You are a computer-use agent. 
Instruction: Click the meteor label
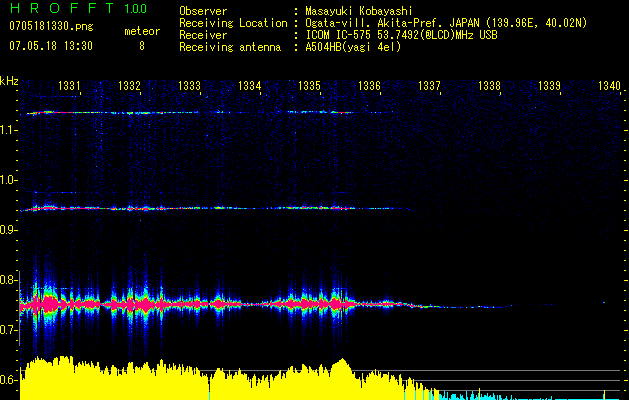coord(142,31)
